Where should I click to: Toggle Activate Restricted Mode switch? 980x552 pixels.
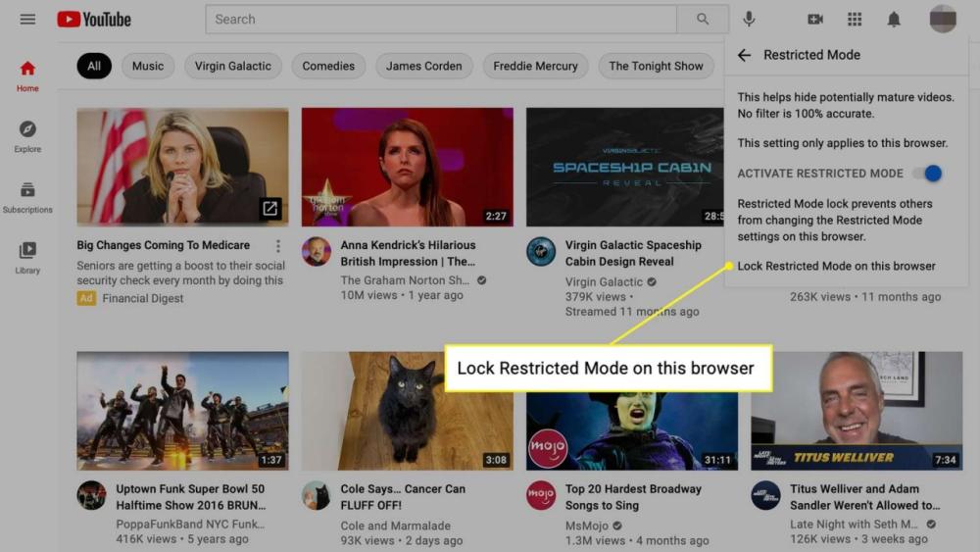pyautogui.click(x=929, y=174)
